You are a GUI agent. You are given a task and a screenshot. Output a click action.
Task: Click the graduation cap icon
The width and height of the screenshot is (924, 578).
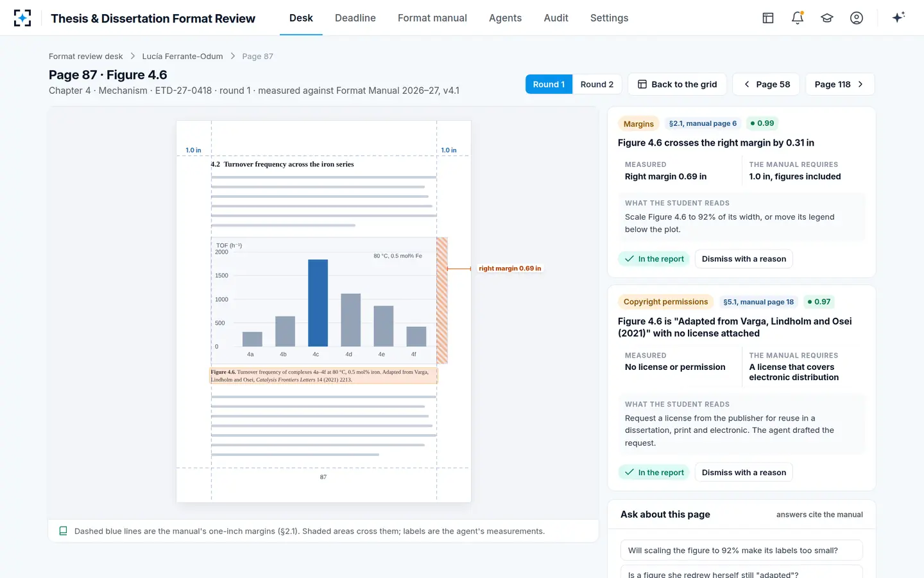[x=827, y=18]
